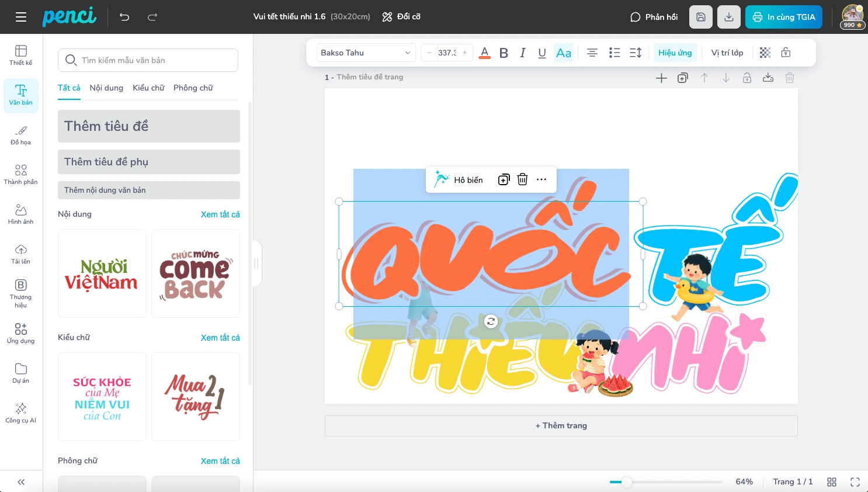Duplicate the selected text element
This screenshot has height=492, width=868.
[x=504, y=180]
